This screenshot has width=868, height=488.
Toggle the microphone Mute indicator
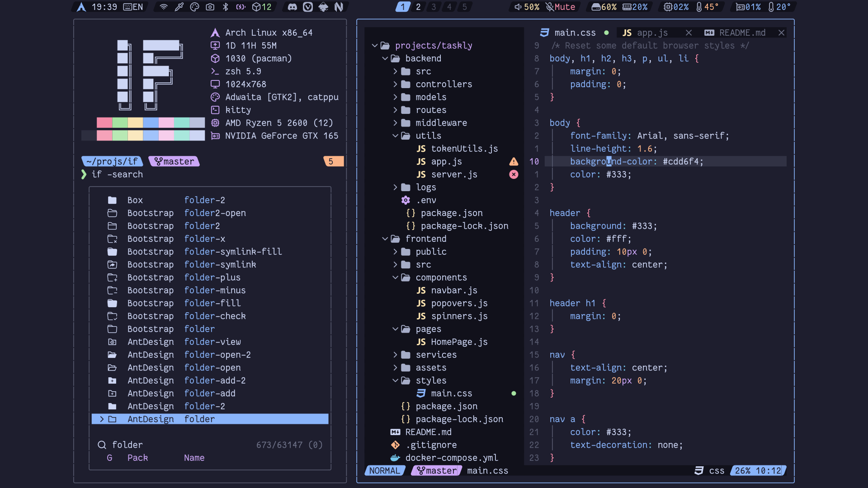click(561, 7)
